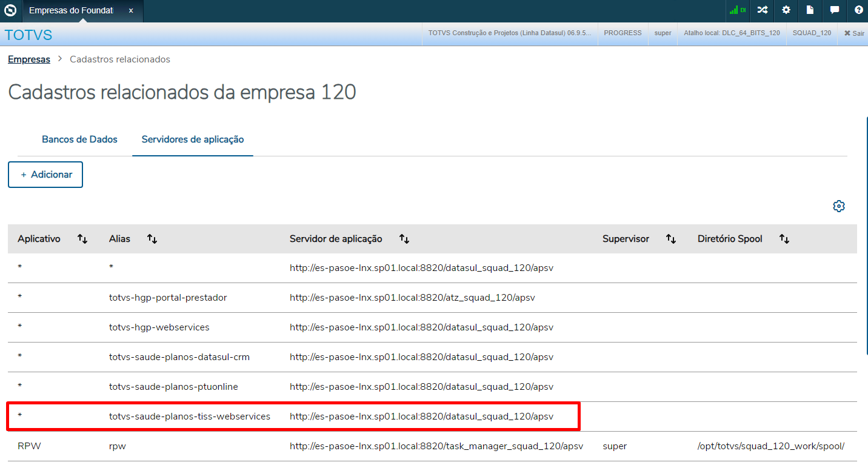Switch to the Bancos de Dados tab

coord(79,139)
